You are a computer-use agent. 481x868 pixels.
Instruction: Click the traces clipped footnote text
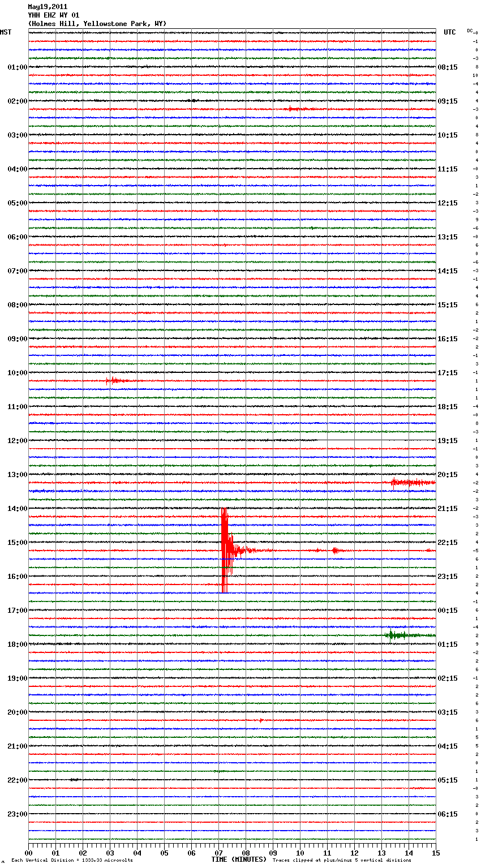pyautogui.click(x=342, y=860)
